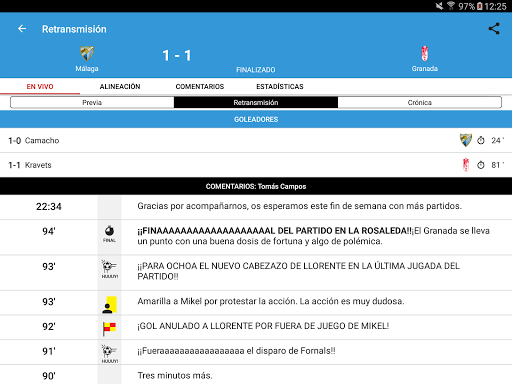Image resolution: width=512 pixels, height=384 pixels.
Task: Tap the Málaga team crest in header
Action: click(87, 53)
